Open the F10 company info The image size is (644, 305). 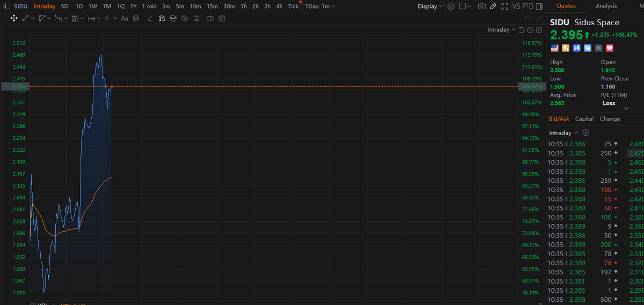pyautogui.click(x=528, y=6)
